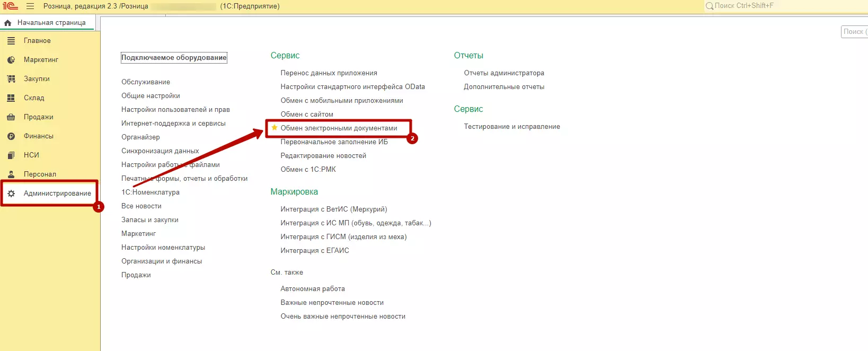Click the 1C logo icon
This screenshot has width=868, height=351.
pyautogui.click(x=10, y=6)
